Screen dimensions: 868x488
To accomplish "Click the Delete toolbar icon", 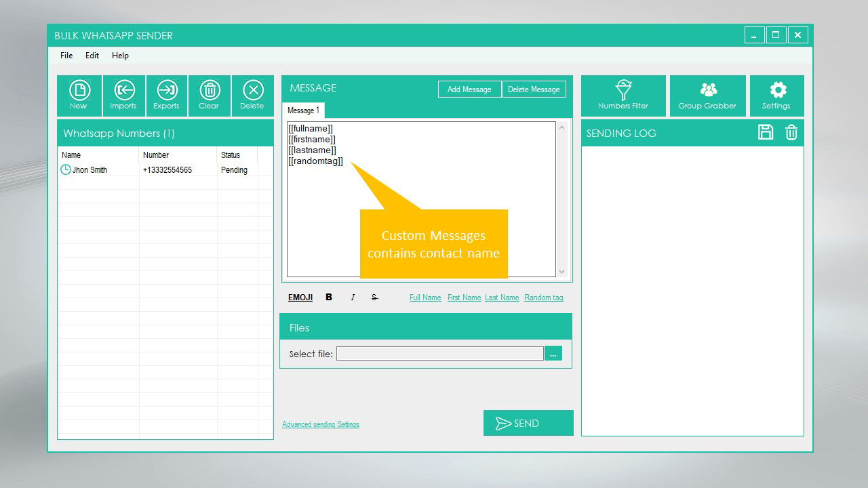I will point(252,96).
